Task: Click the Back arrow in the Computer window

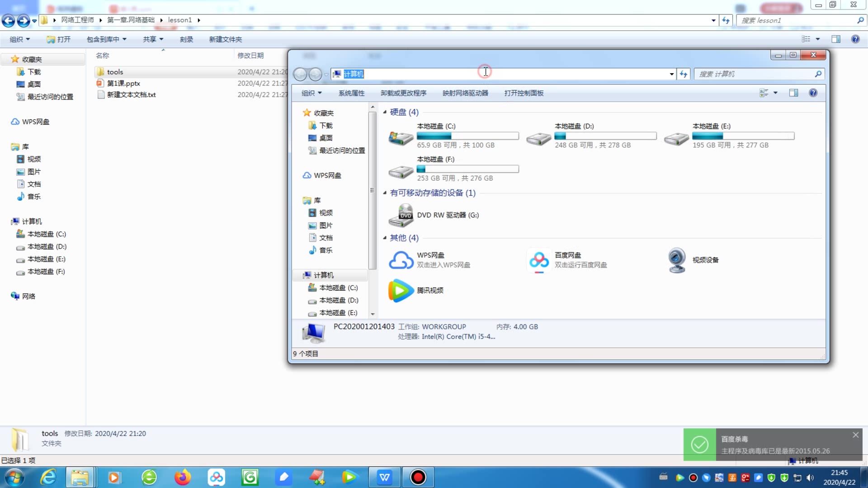Action: pos(301,74)
